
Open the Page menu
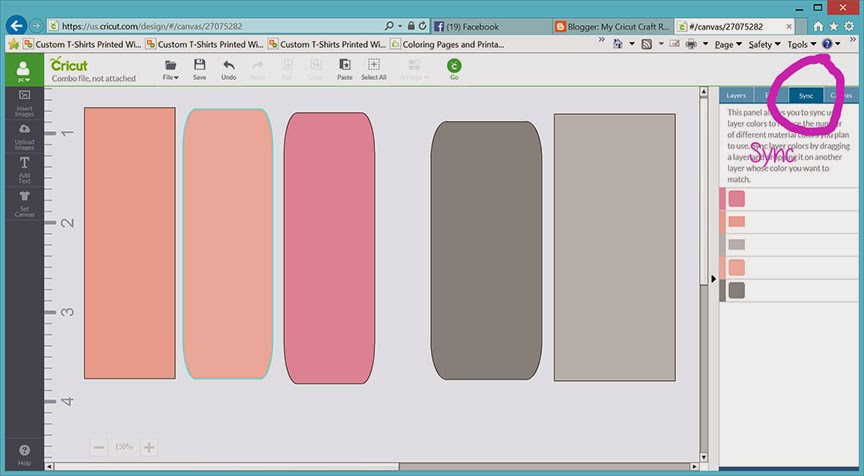[x=728, y=45]
